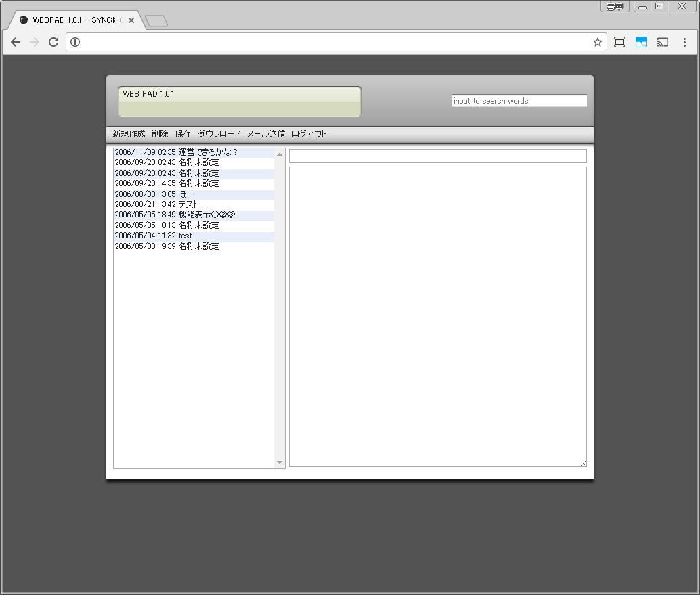Click inside the large memo text area
The height and width of the screenshot is (595, 700).
(438, 317)
